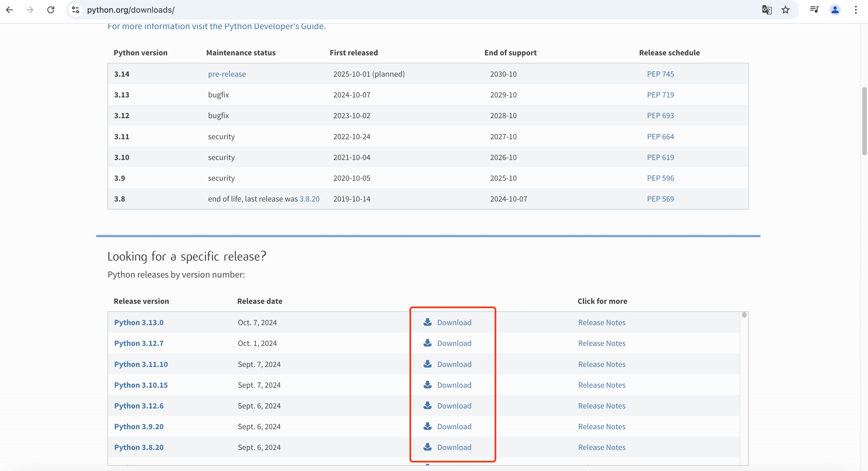Viewport: 868px width, 471px height.
Task: Open the browser three-dot menu
Action: point(856,10)
